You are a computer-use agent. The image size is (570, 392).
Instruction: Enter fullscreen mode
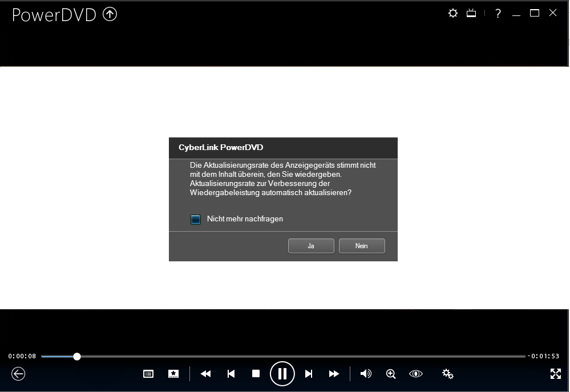tap(556, 374)
